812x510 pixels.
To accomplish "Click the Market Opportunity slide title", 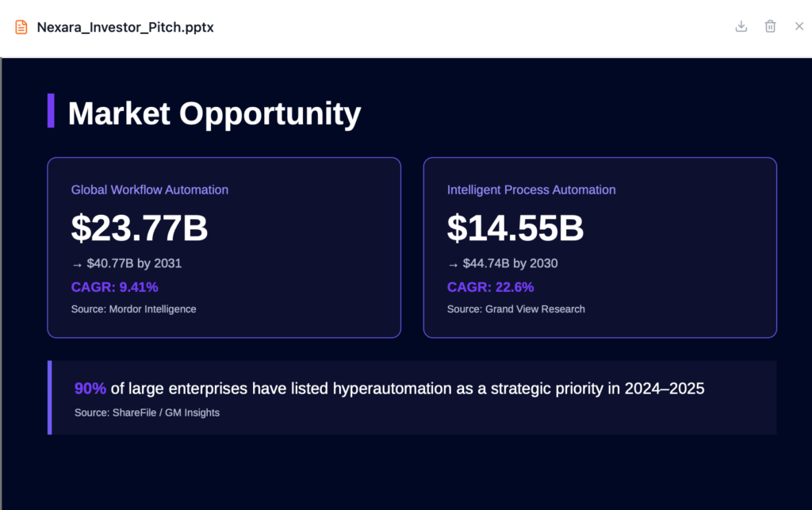I will (x=214, y=113).
